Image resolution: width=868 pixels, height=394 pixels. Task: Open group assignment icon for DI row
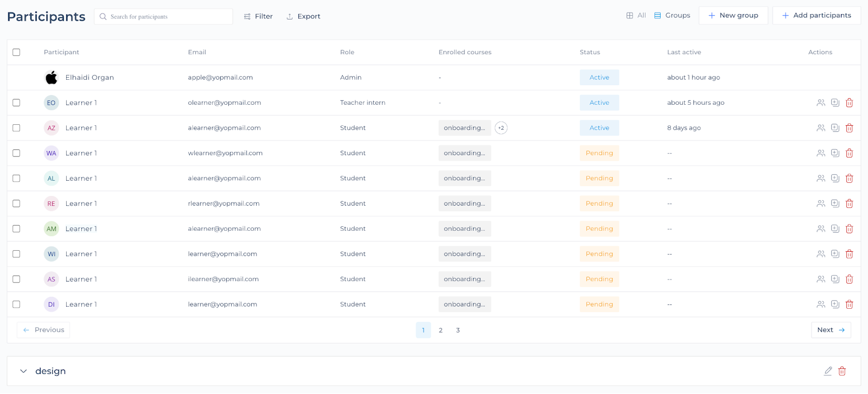point(821,304)
